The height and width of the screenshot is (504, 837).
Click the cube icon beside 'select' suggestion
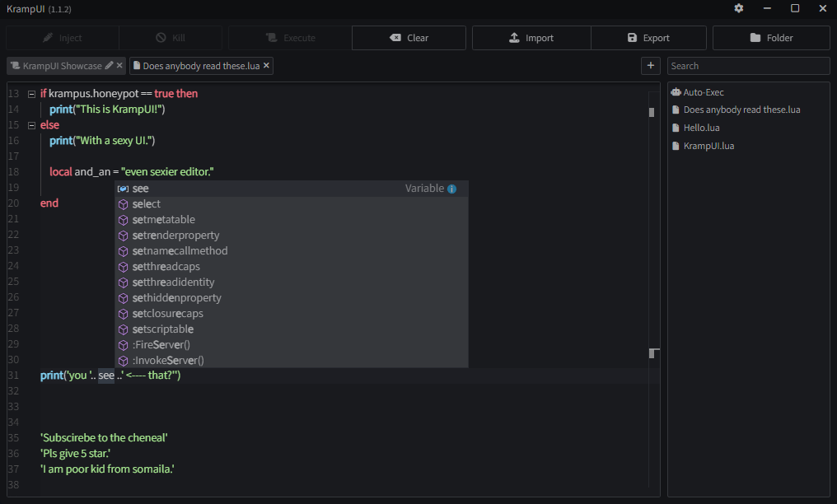tap(124, 204)
